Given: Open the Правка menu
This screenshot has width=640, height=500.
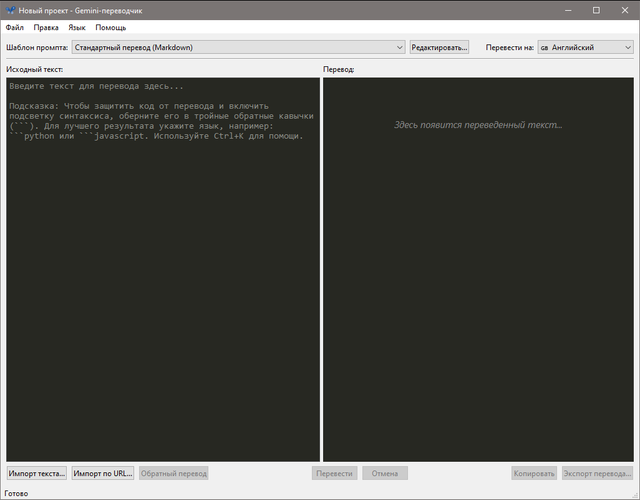Looking at the screenshot, I should pyautogui.click(x=46, y=27).
